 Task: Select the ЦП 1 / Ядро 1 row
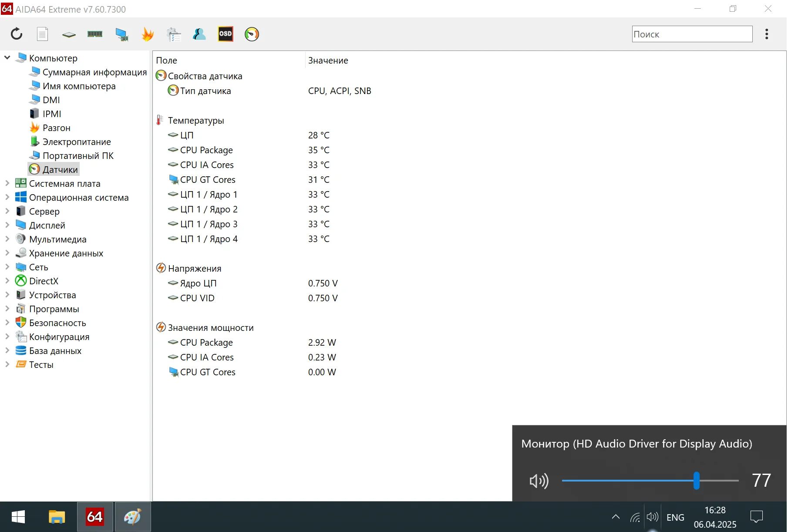pos(469,195)
